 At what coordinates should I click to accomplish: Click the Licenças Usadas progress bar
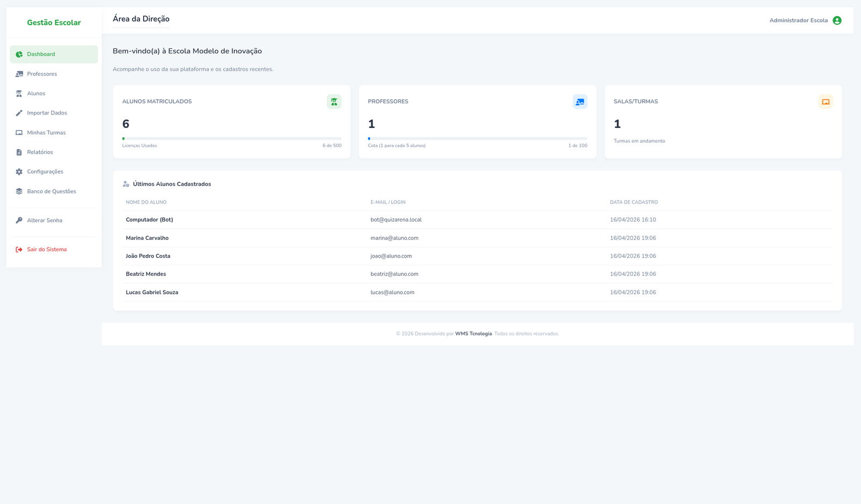(231, 139)
